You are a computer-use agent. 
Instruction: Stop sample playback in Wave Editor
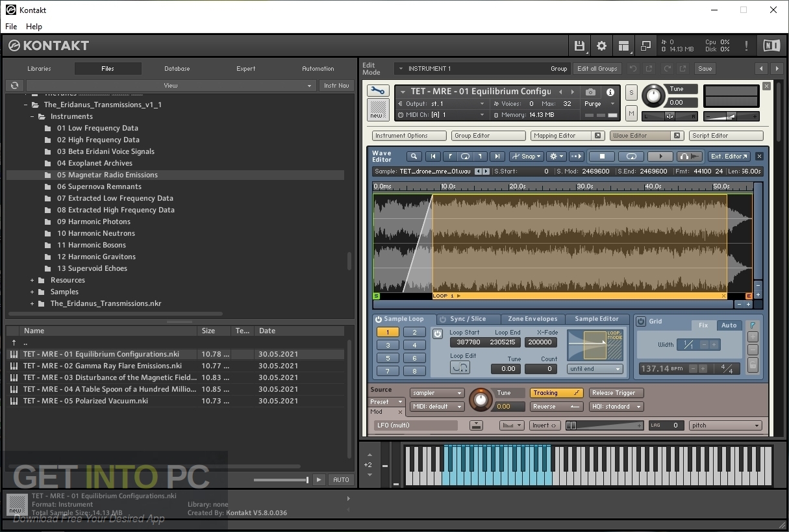point(602,156)
